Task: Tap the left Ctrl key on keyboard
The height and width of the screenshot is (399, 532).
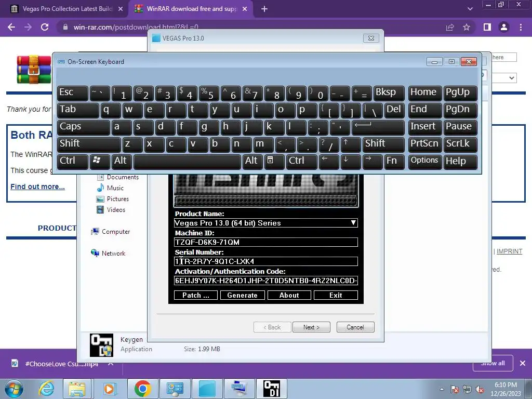Action: coord(73,161)
